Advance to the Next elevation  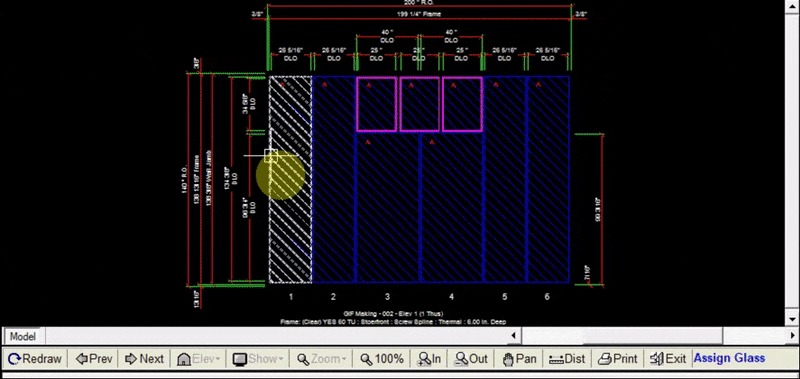pyautogui.click(x=144, y=359)
